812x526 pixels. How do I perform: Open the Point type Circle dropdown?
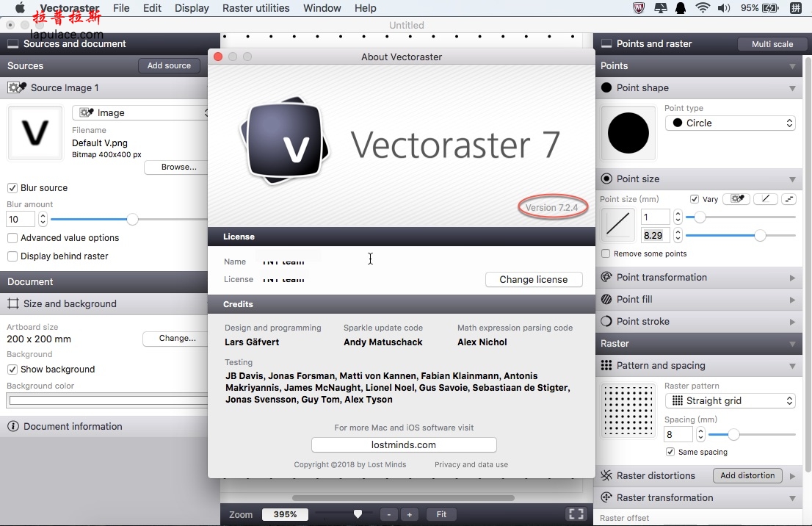click(x=731, y=123)
